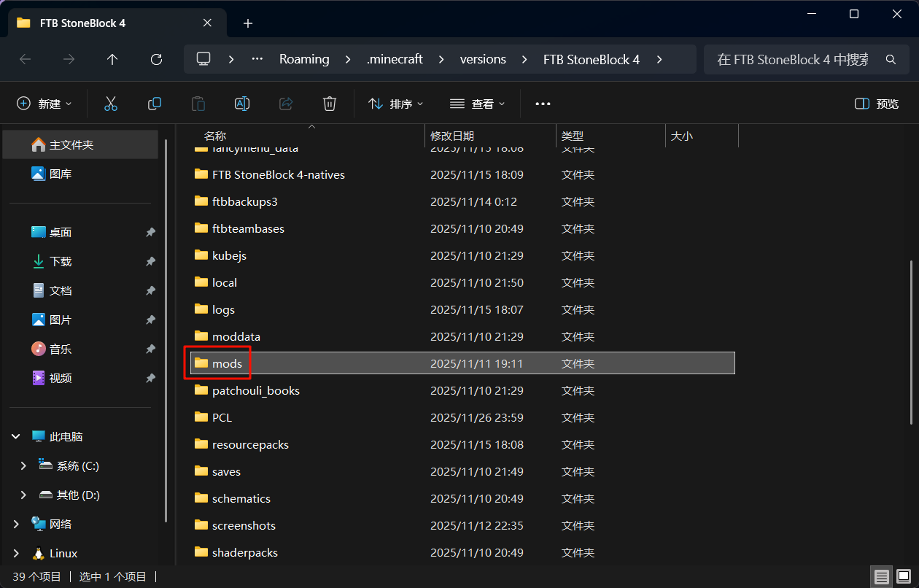Open the Sort dropdown menu
The width and height of the screenshot is (919, 588).
[396, 104]
